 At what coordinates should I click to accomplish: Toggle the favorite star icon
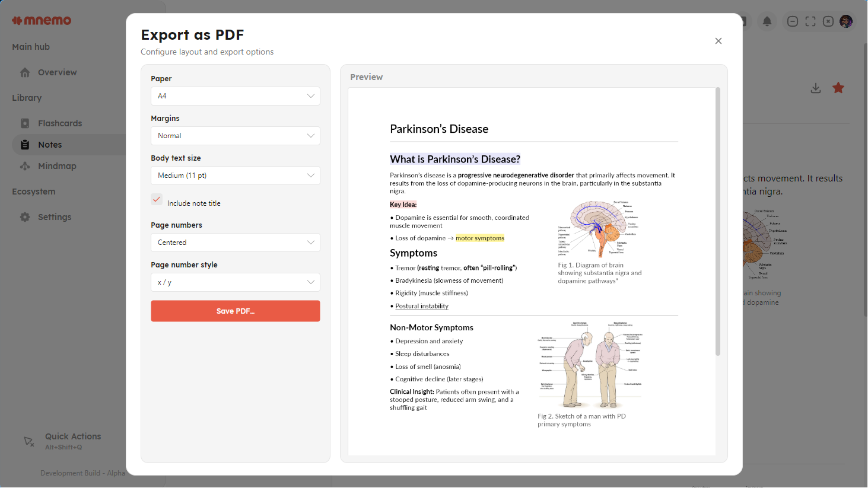coord(838,88)
